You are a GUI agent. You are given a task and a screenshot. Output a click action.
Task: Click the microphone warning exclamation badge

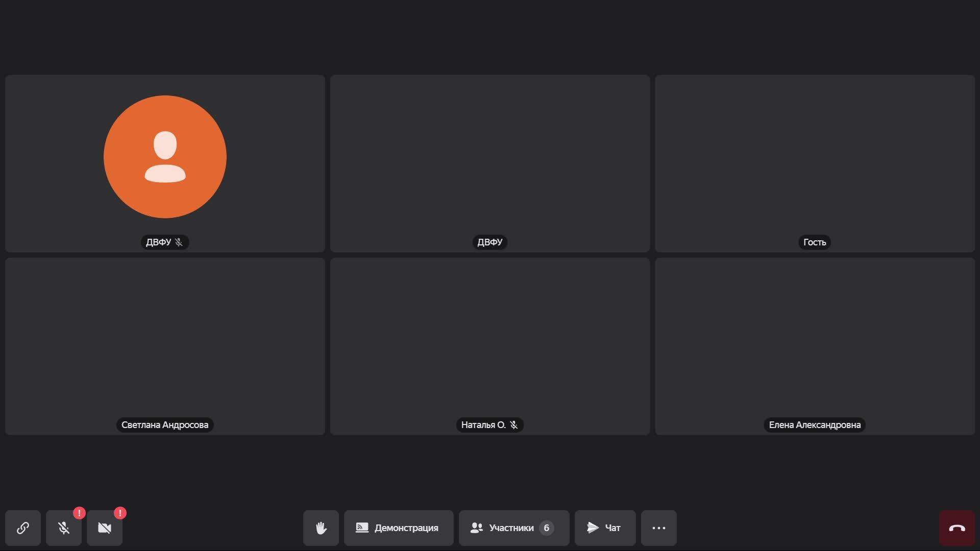[79, 513]
